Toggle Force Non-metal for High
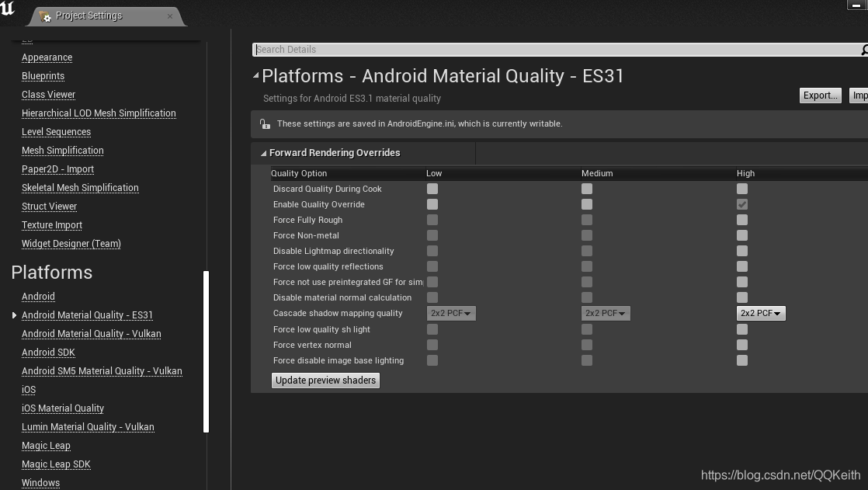This screenshot has height=490, width=868. (741, 235)
